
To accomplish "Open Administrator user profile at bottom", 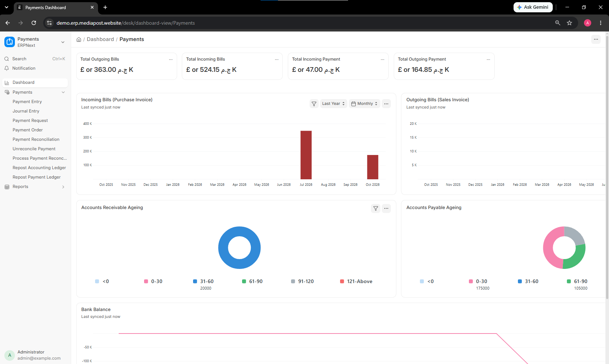I will click(x=35, y=355).
